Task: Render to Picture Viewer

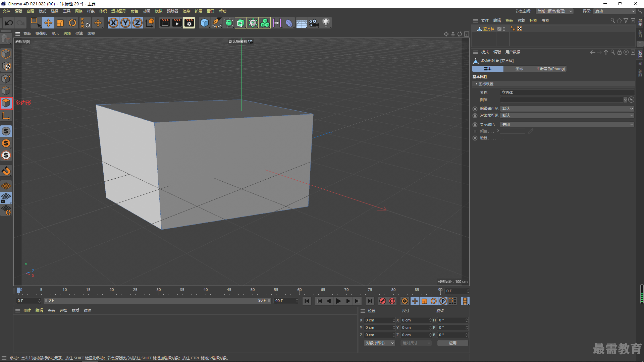Action: point(177,23)
